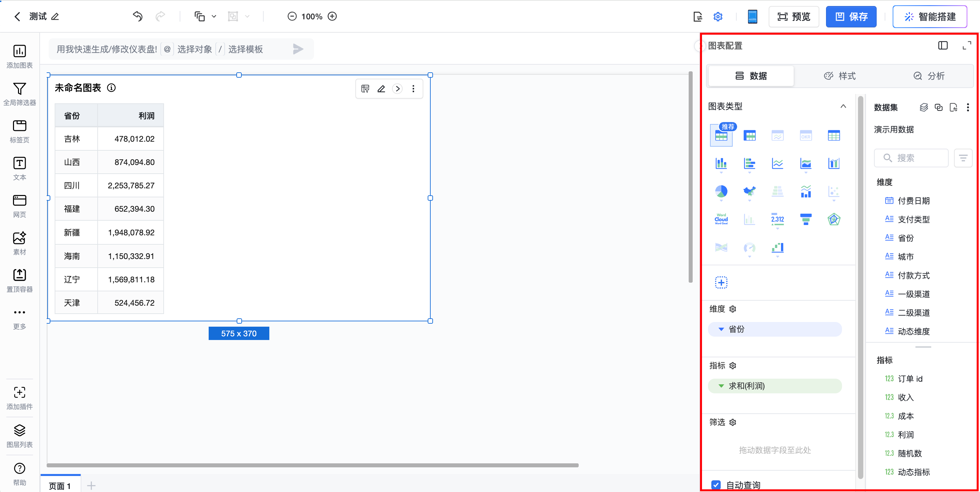Select the pie chart type icon

coord(721,191)
